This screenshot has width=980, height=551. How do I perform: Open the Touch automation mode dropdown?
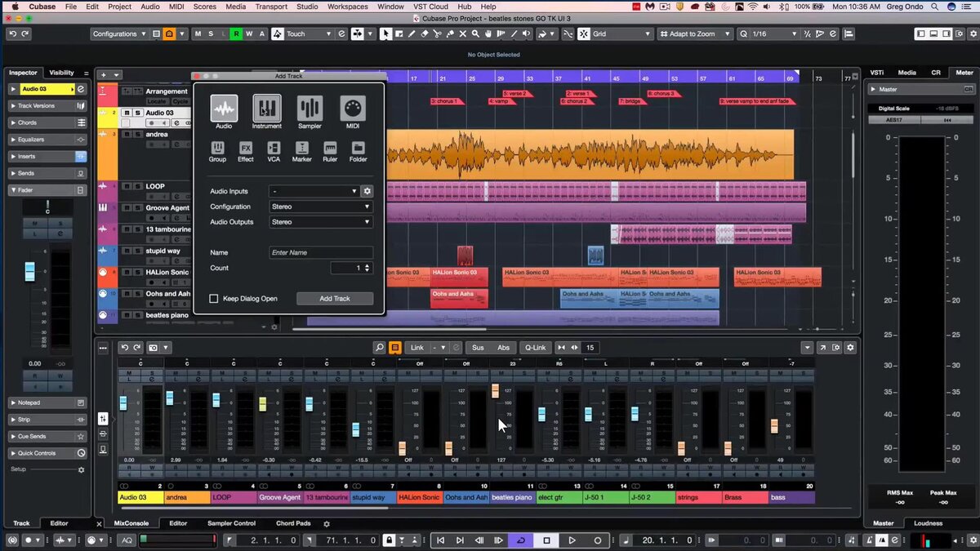(x=310, y=34)
